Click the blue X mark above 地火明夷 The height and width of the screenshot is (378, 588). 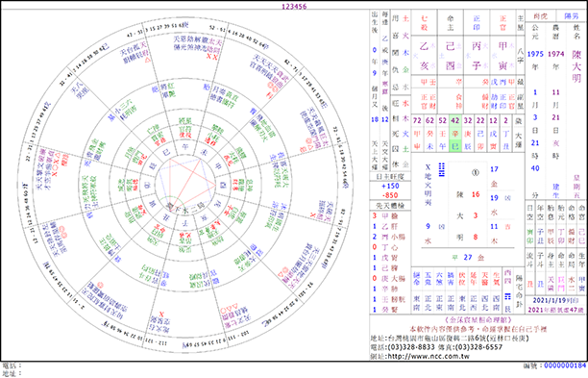[x=428, y=167]
